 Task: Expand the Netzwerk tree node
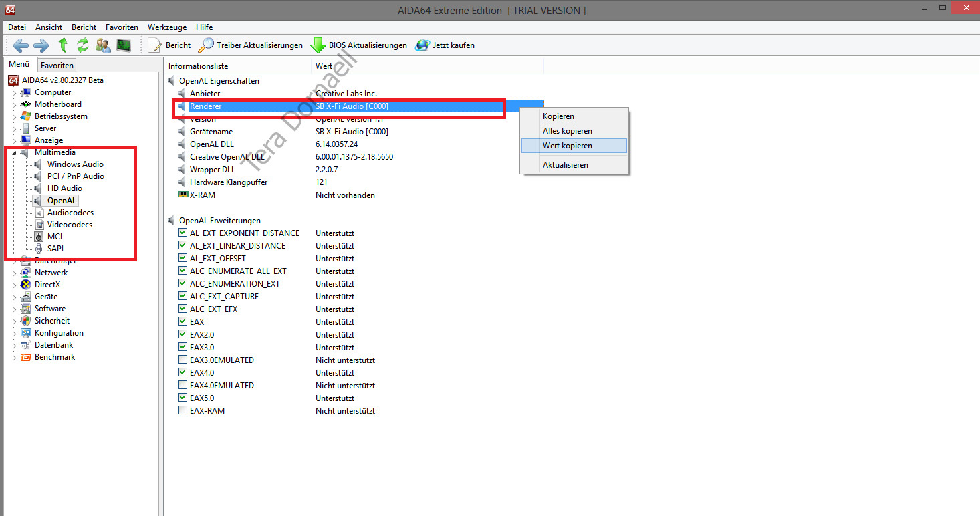(15, 273)
